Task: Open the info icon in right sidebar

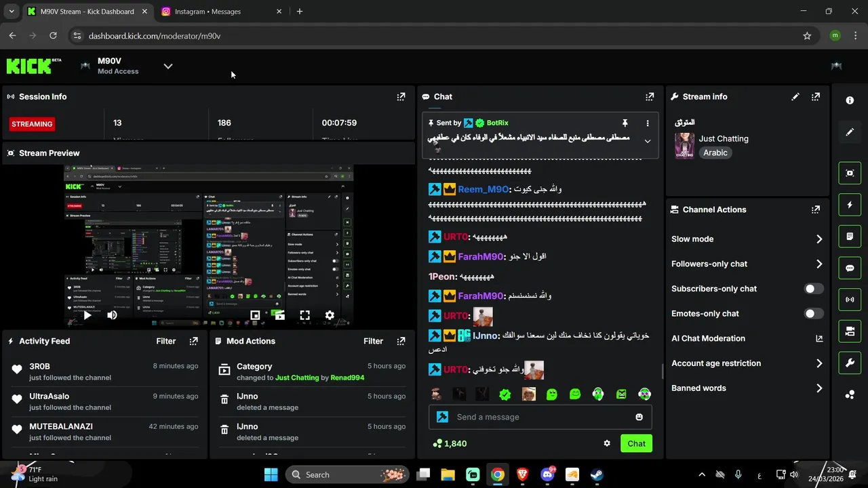Action: click(850, 100)
